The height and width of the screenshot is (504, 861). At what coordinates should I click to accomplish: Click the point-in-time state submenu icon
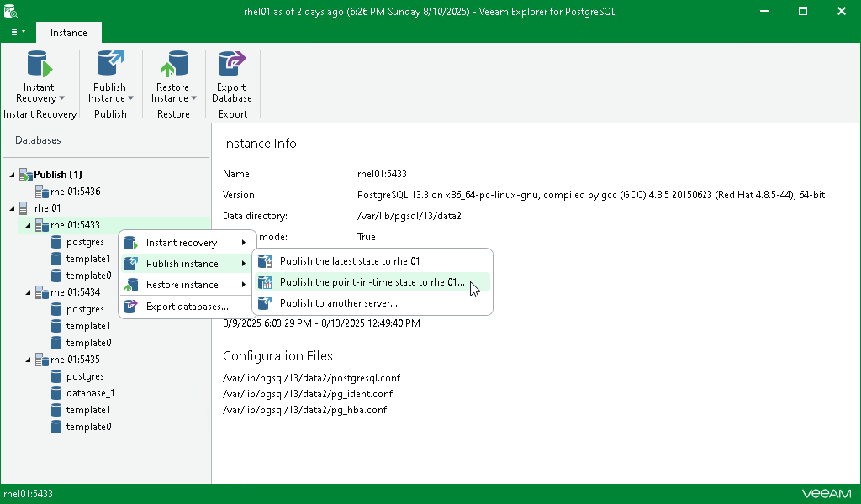pyautogui.click(x=265, y=282)
